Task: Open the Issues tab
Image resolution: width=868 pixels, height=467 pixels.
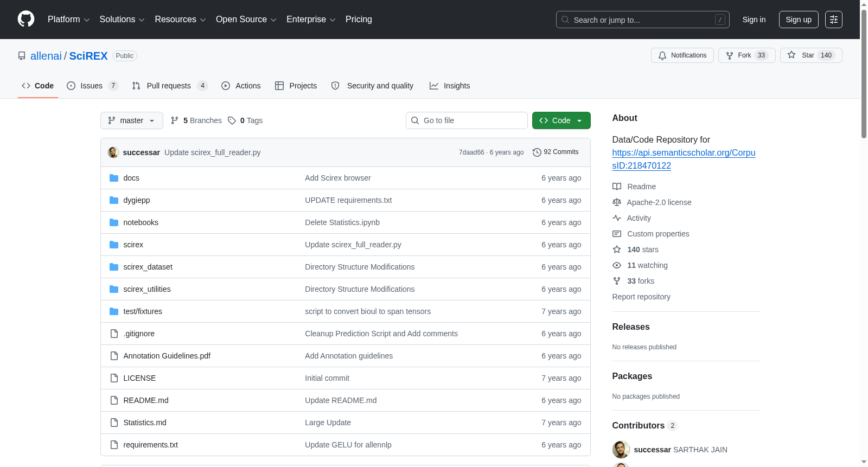Action: (92, 86)
